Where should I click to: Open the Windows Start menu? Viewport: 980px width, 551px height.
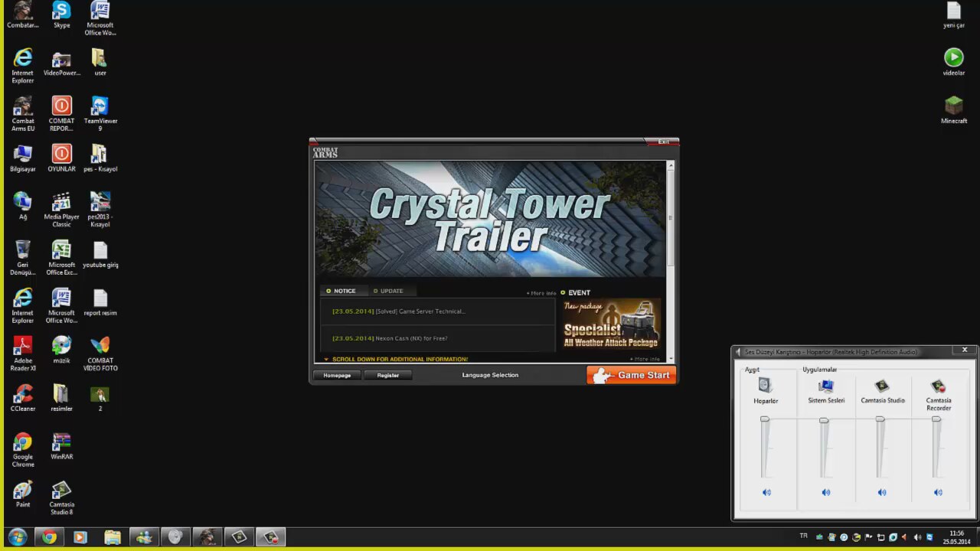(x=17, y=537)
